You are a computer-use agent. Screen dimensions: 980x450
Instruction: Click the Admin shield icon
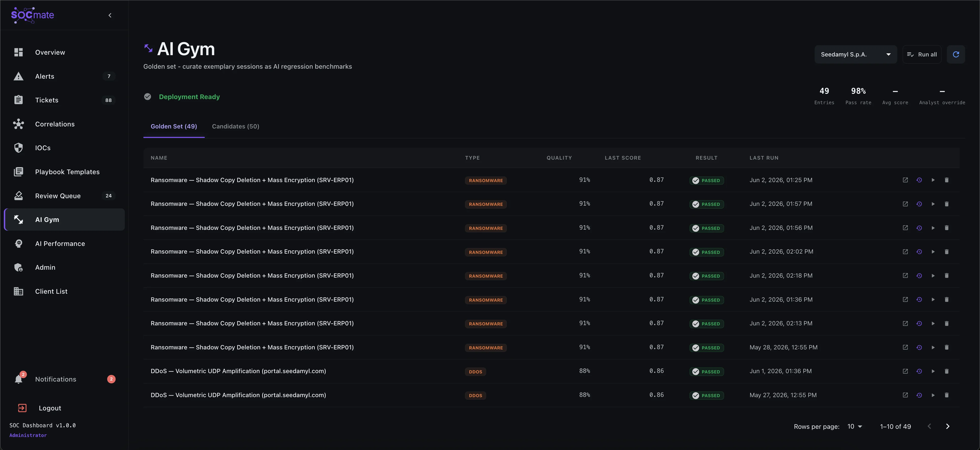tap(18, 267)
